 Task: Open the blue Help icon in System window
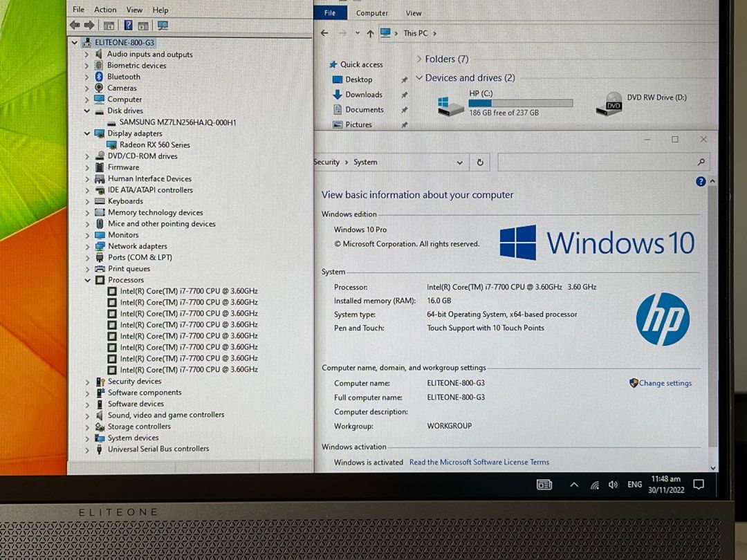[701, 182]
